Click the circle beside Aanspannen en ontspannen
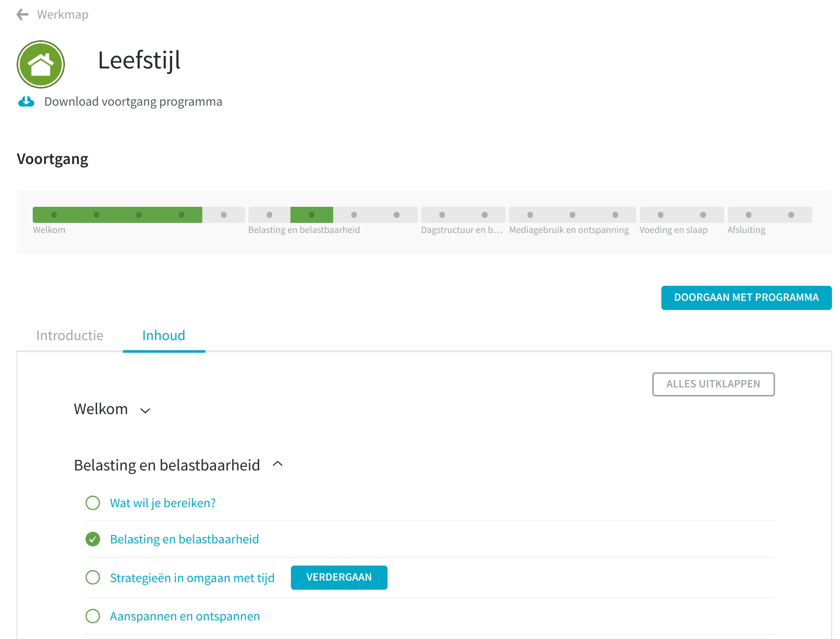840x639 pixels. (x=93, y=616)
